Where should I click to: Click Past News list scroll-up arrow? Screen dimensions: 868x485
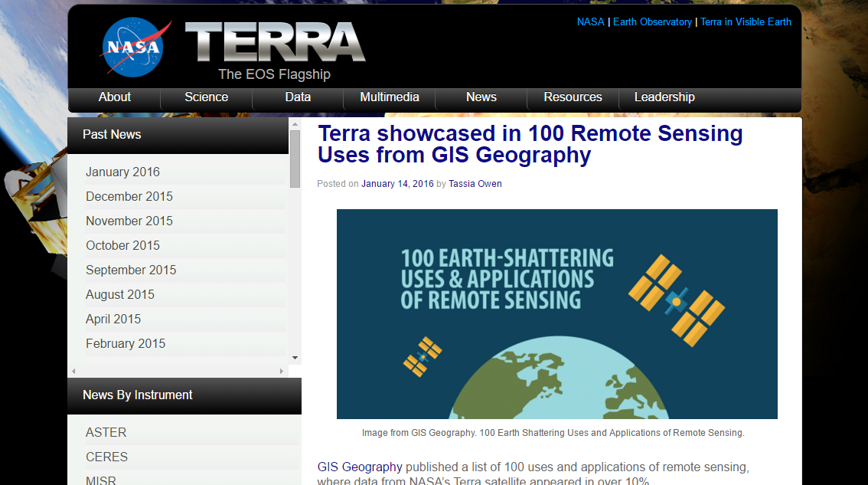click(x=295, y=124)
